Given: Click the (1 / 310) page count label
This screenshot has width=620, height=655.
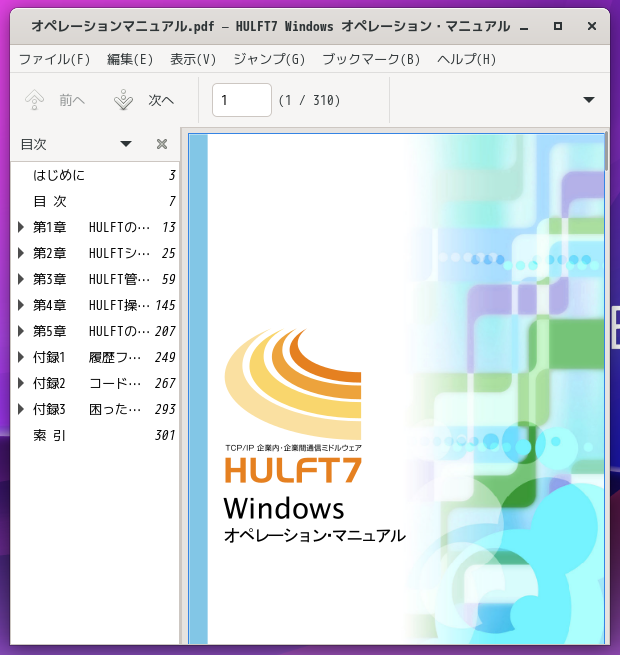Looking at the screenshot, I should [x=309, y=100].
